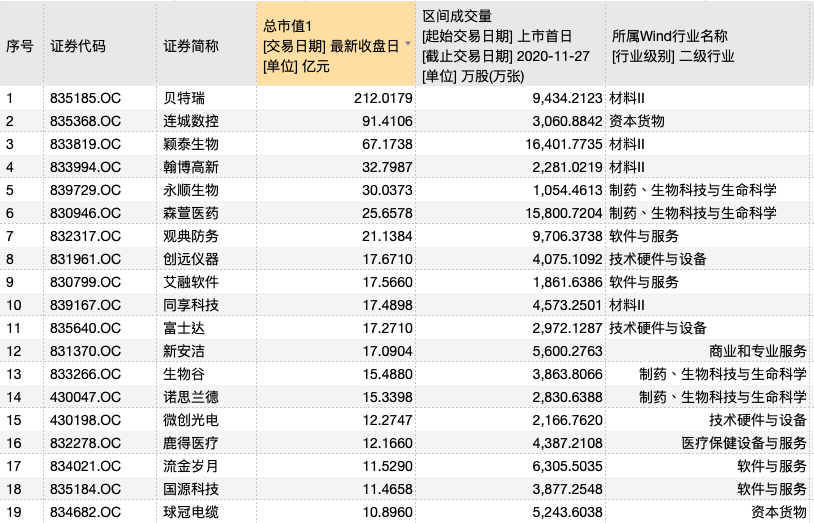
Task: Select security name 创远仪器
Action: point(191,259)
